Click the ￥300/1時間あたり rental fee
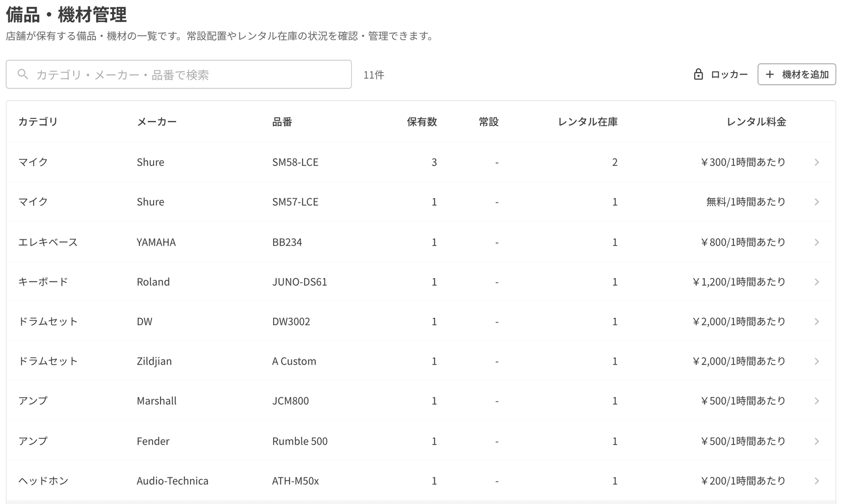The width and height of the screenshot is (842, 504). point(743,162)
